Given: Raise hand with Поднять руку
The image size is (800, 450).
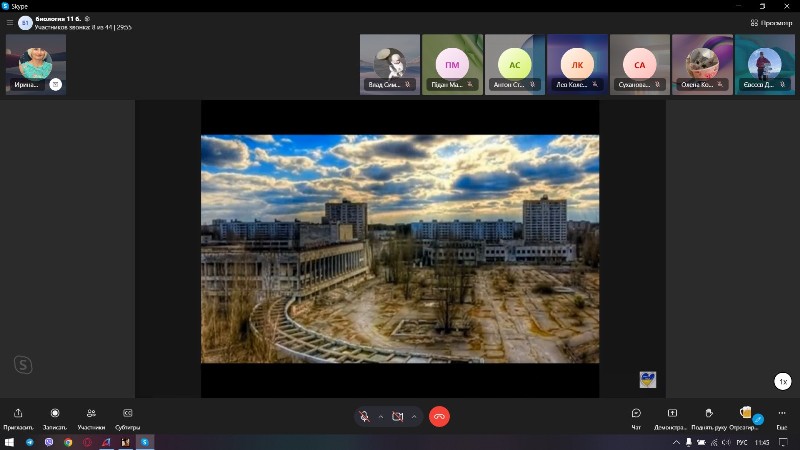Looking at the screenshot, I should (x=708, y=413).
